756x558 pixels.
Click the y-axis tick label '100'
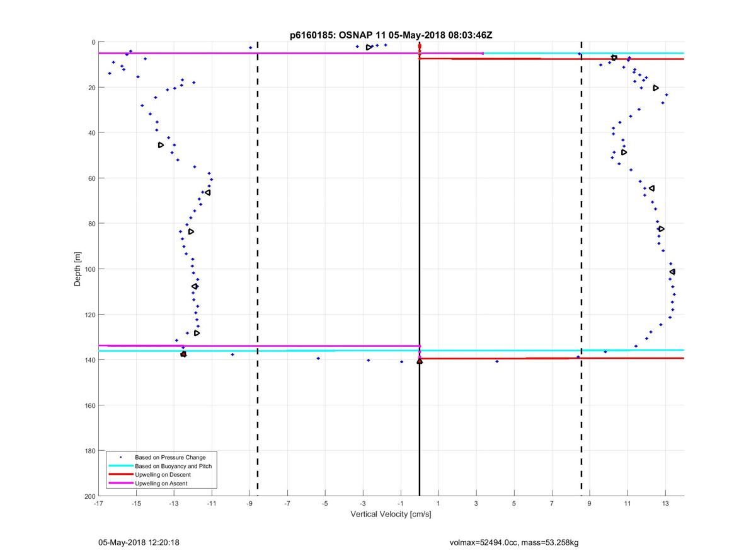click(x=90, y=269)
